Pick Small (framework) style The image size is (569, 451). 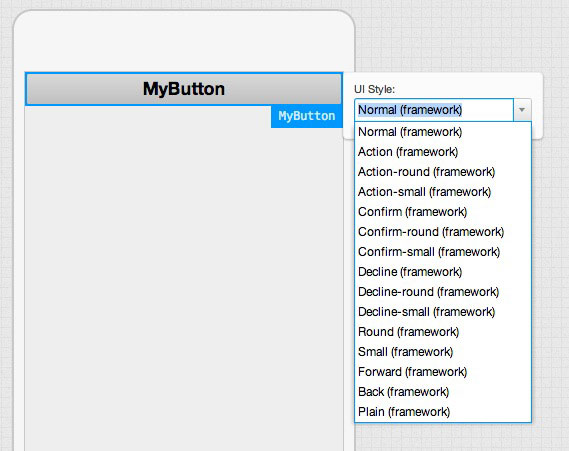[443, 352]
